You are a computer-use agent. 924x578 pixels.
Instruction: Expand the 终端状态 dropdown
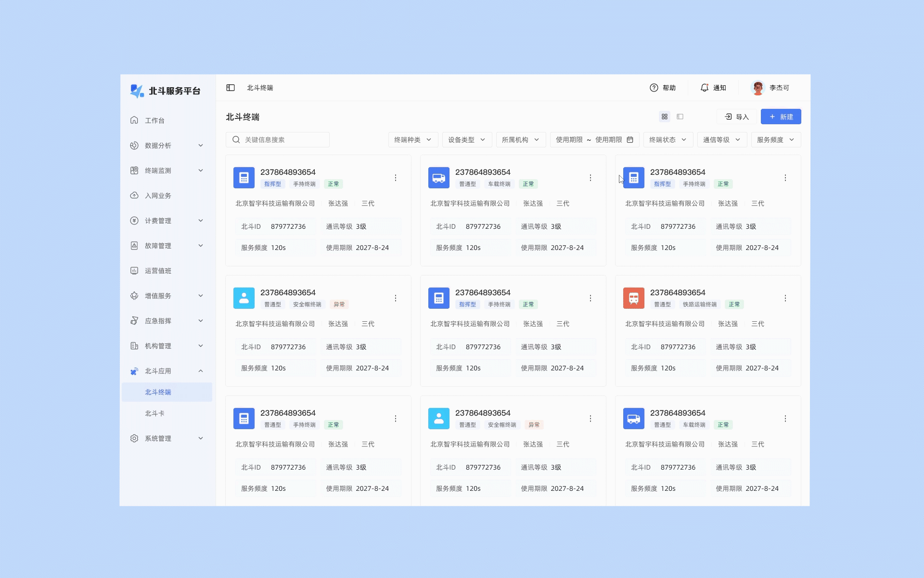tap(668, 140)
